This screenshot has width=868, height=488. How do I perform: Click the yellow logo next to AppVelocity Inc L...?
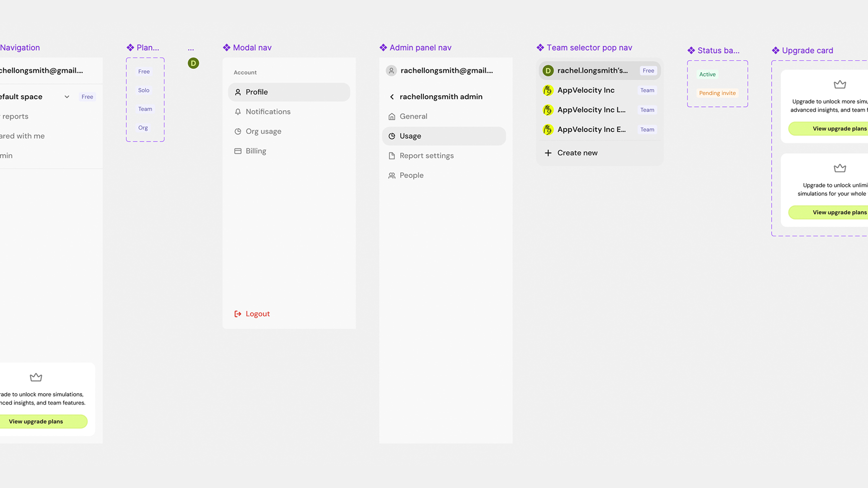548,110
